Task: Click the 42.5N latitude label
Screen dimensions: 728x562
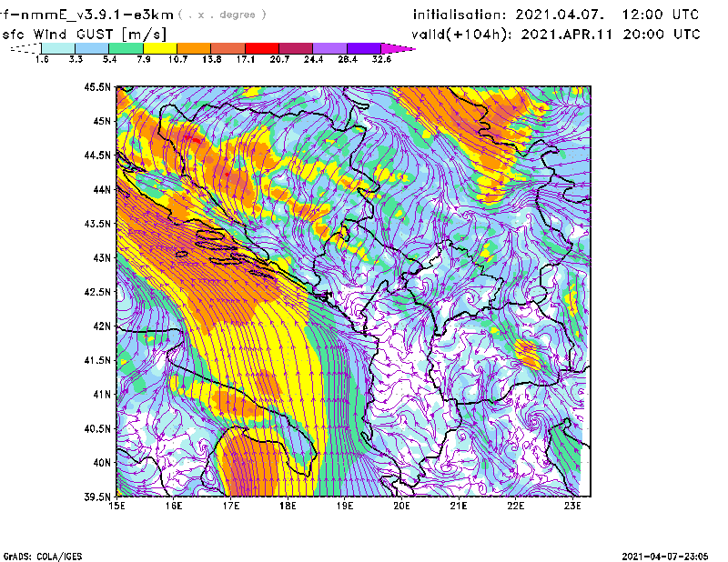Action: [x=98, y=292]
